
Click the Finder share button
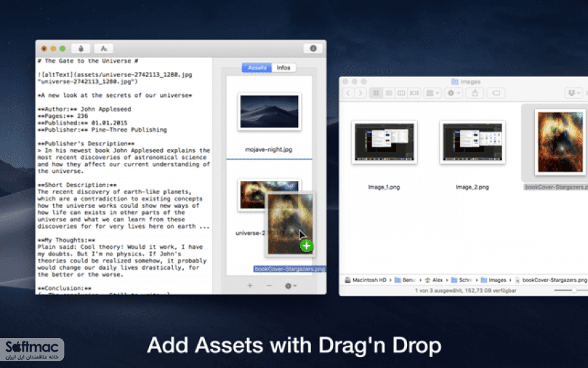[475, 93]
